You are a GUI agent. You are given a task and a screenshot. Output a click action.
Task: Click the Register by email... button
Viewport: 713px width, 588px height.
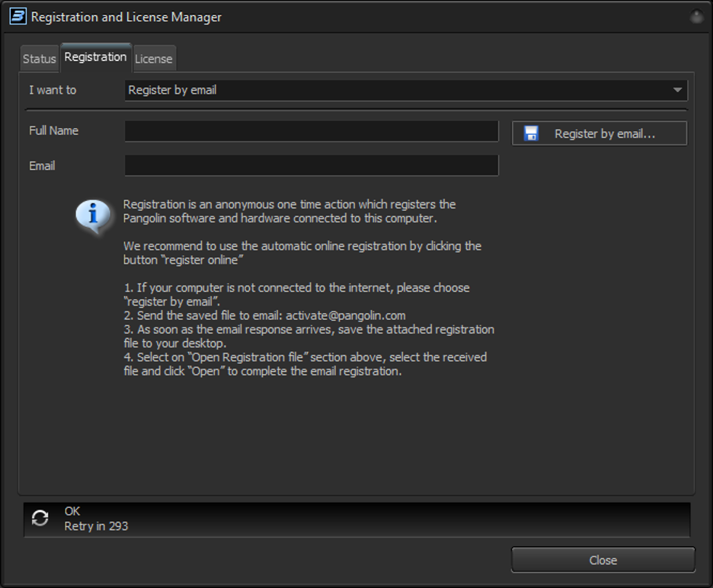(599, 133)
